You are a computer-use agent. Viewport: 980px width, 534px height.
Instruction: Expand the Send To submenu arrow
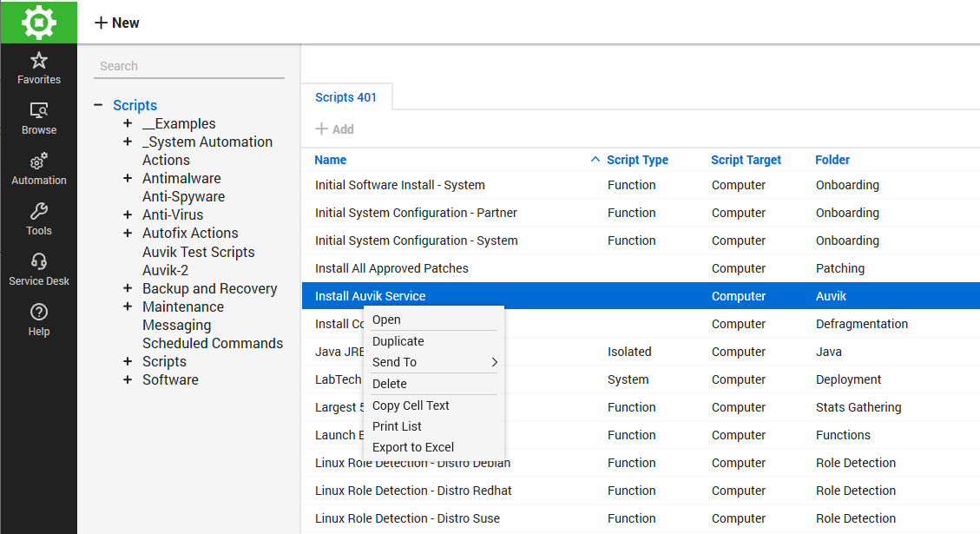click(x=495, y=362)
